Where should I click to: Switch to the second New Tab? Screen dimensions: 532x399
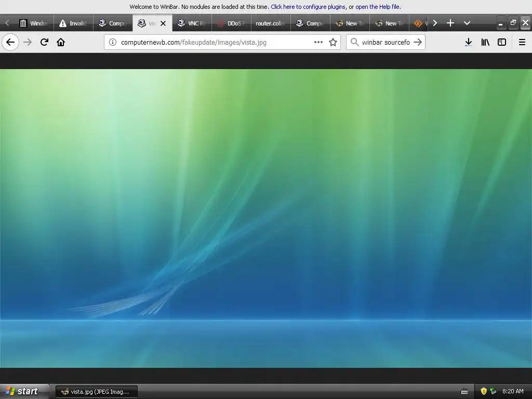point(389,23)
